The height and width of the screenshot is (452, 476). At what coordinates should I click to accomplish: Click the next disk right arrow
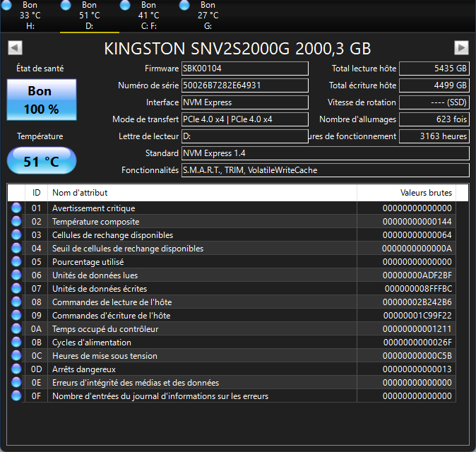[461, 47]
